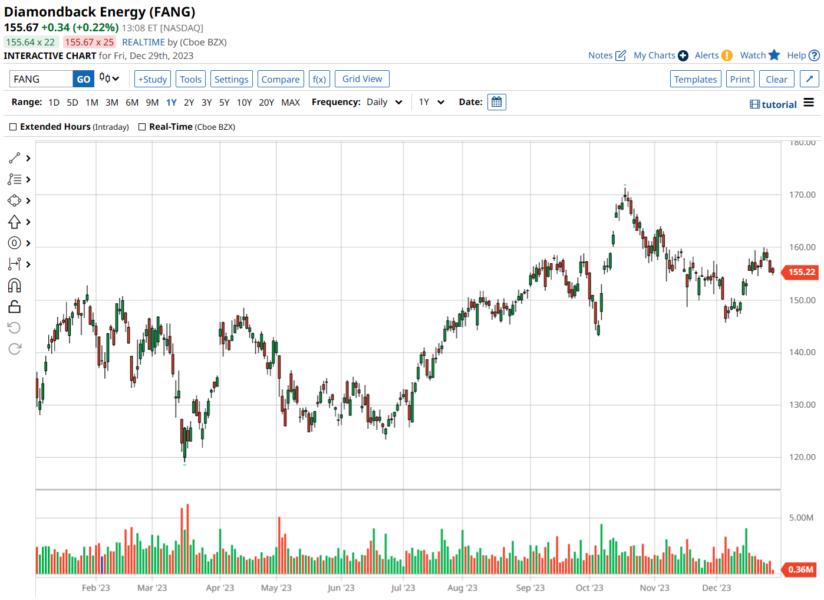824x600 pixels.
Task: Enable the magnet snap tool
Action: pos(14,285)
